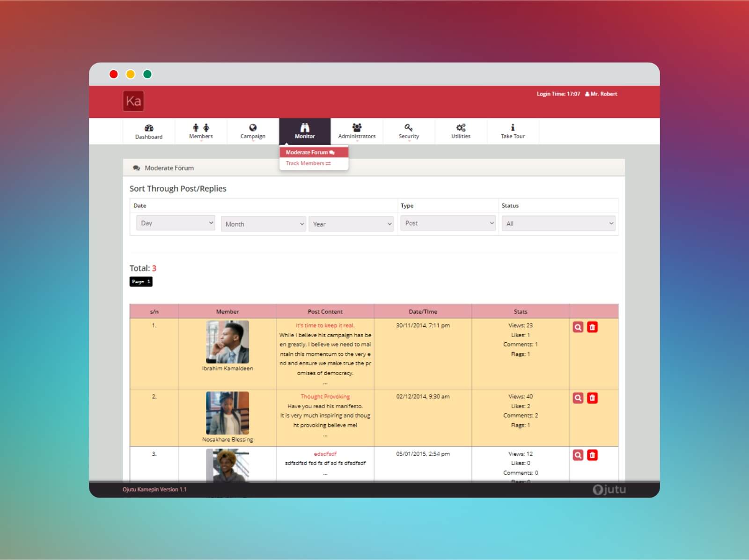Click the Post Content column header
Image resolution: width=749 pixels, height=560 pixels.
pos(325,311)
